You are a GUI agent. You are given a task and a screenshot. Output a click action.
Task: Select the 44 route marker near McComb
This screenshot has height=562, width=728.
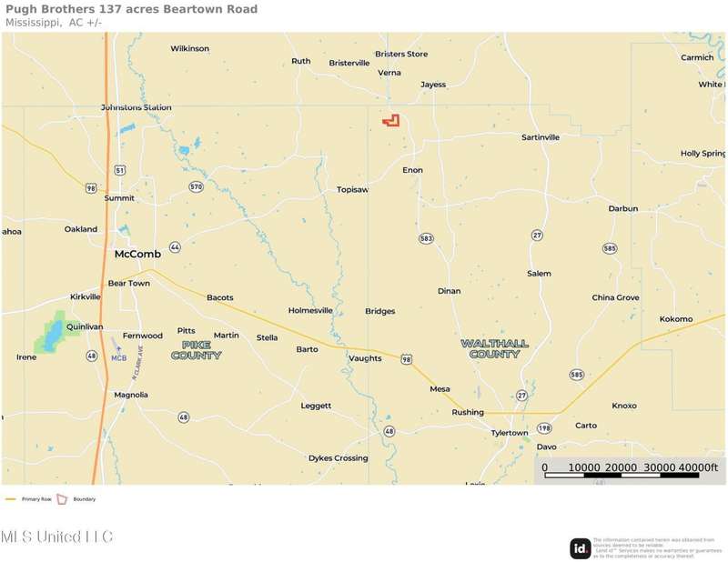click(175, 247)
